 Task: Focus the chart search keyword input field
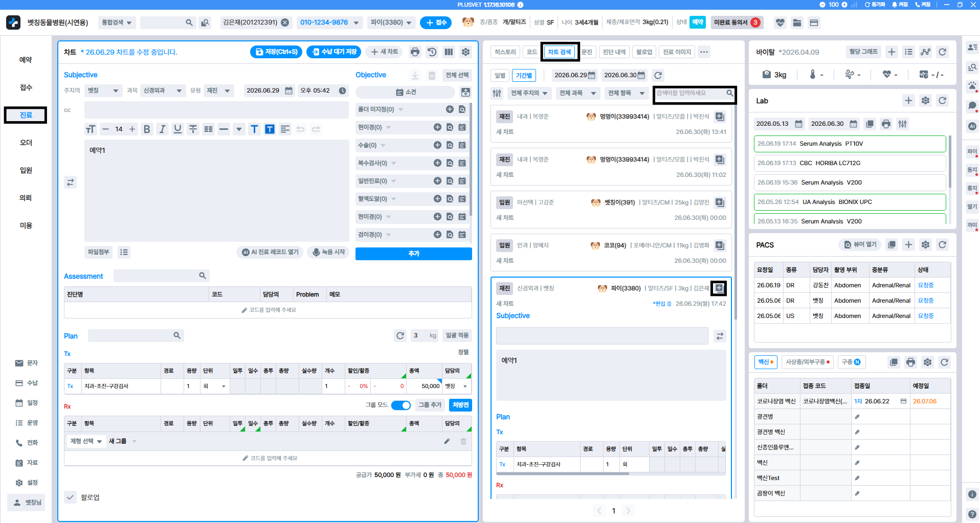click(695, 93)
